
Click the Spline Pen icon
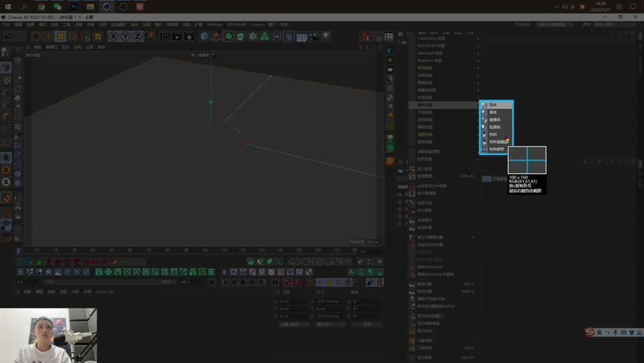tap(216, 36)
